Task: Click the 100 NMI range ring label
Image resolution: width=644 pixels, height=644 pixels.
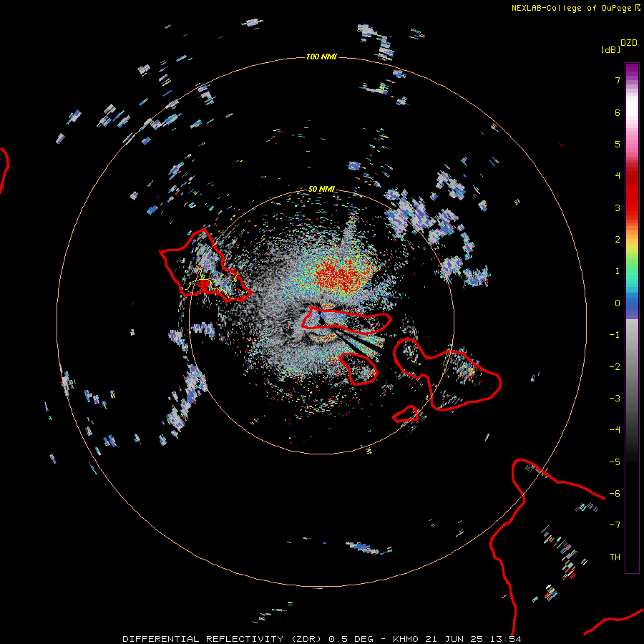Action: coord(321,57)
